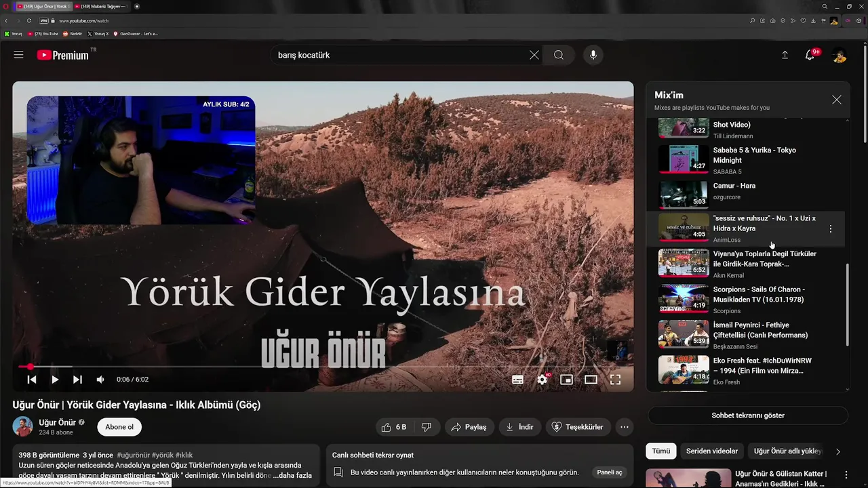Viewport: 868px width, 488px height.
Task: Open a new browser tab
Action: pyautogui.click(x=137, y=6)
